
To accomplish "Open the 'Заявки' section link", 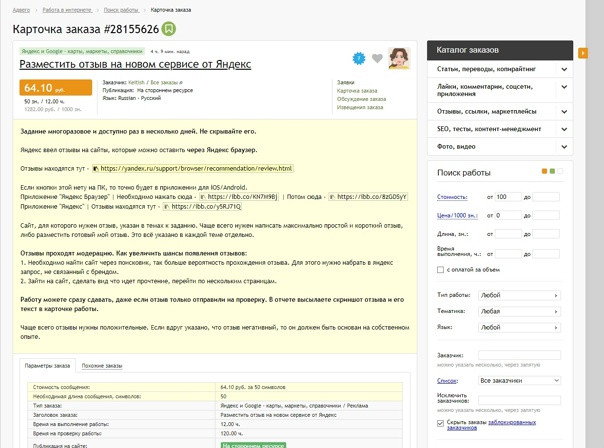I will pos(346,82).
